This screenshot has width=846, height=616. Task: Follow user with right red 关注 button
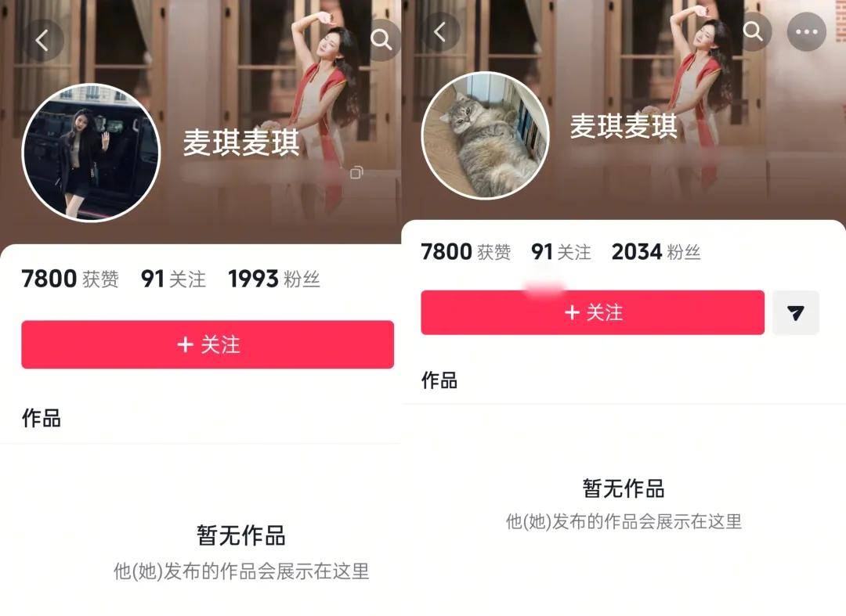(592, 312)
